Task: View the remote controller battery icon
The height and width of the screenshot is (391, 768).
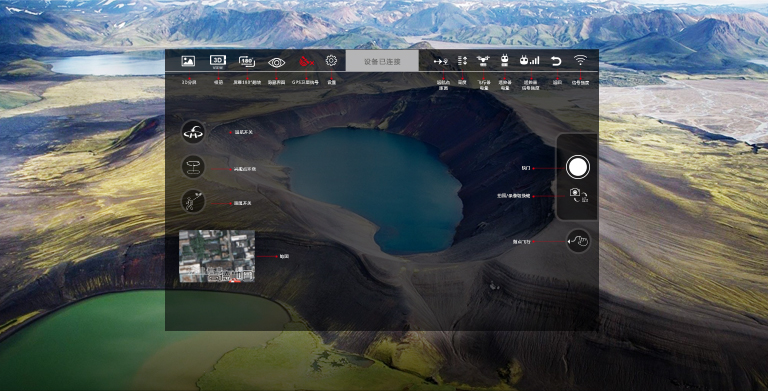Action: [504, 61]
